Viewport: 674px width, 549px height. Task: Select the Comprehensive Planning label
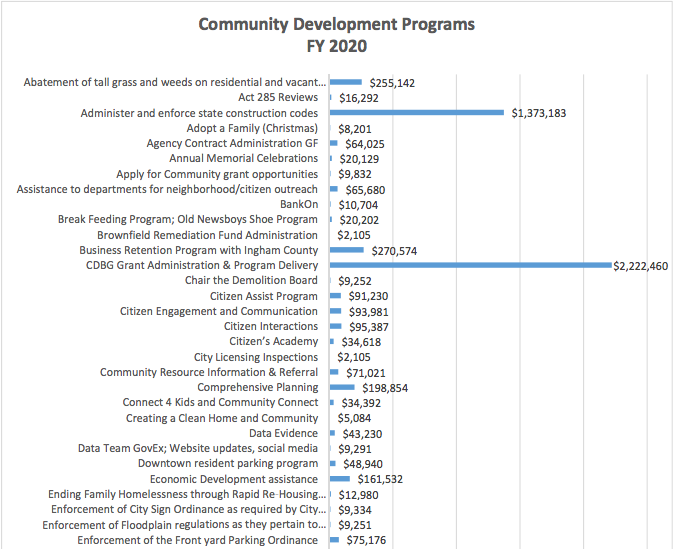click(257, 387)
